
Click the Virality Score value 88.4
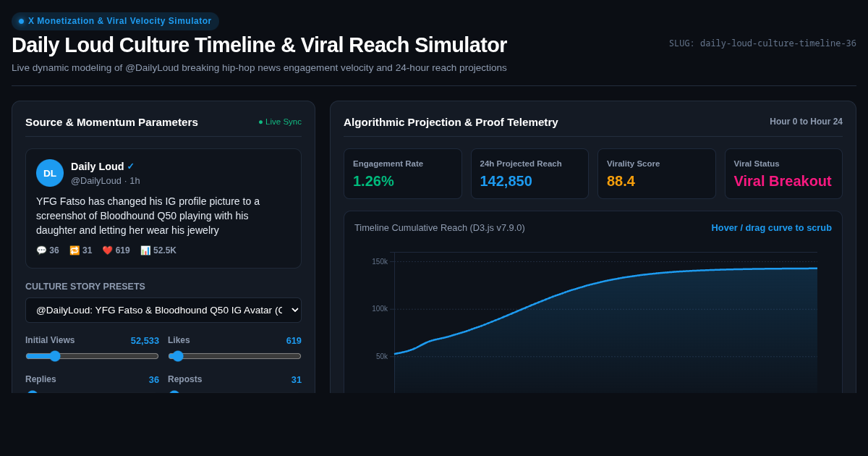621,181
